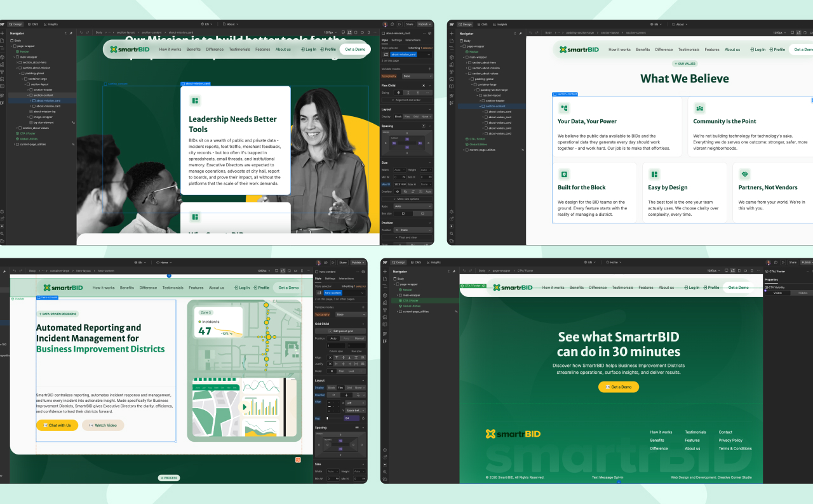The width and height of the screenshot is (813, 504).
Task: Click large smartrBID logo in the footer
Action: point(513,434)
